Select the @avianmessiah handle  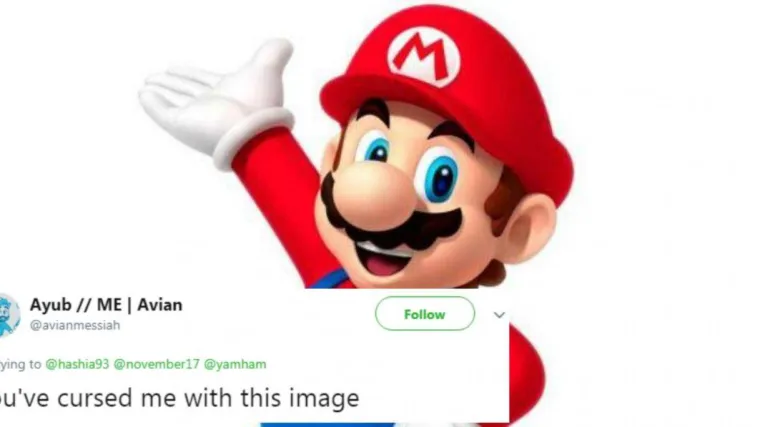(x=75, y=325)
